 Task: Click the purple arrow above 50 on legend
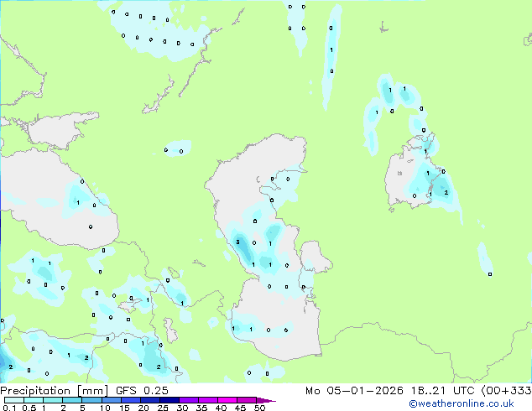tap(266, 400)
